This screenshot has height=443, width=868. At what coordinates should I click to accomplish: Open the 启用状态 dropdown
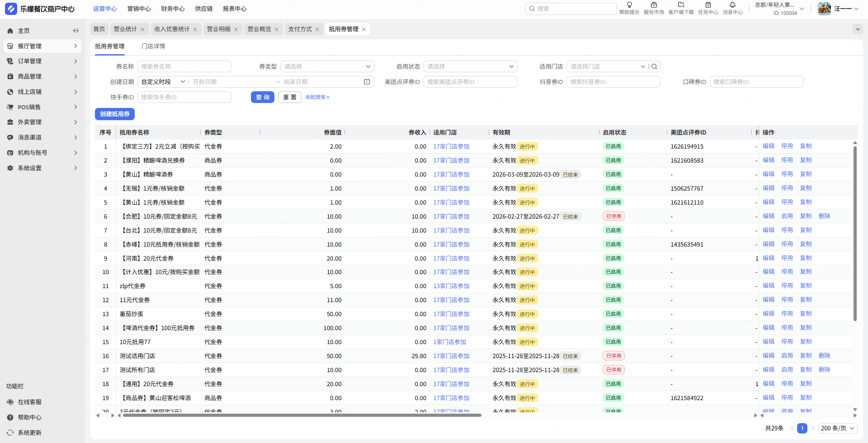470,66
